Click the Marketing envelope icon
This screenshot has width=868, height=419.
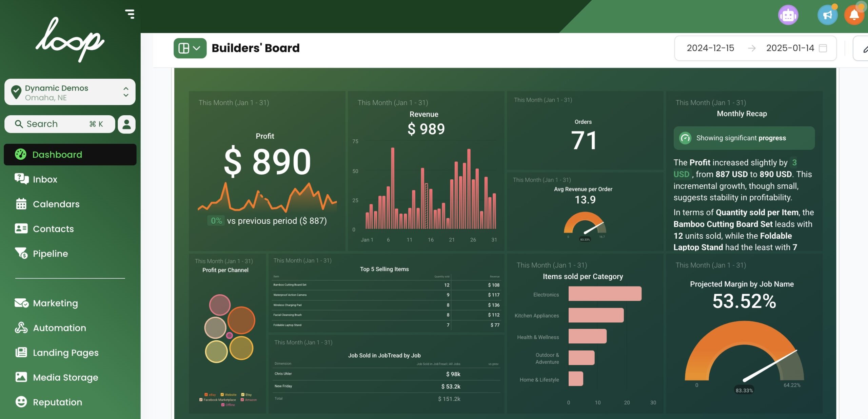21,303
